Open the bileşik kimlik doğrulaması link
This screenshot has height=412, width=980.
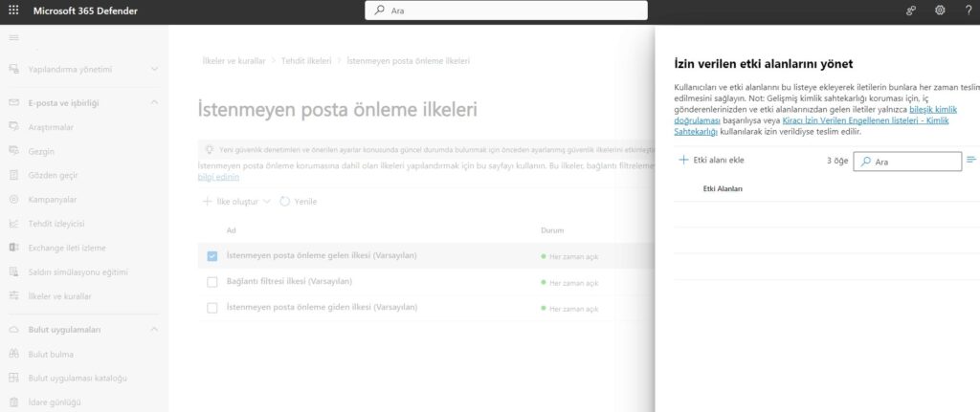click(x=919, y=111)
